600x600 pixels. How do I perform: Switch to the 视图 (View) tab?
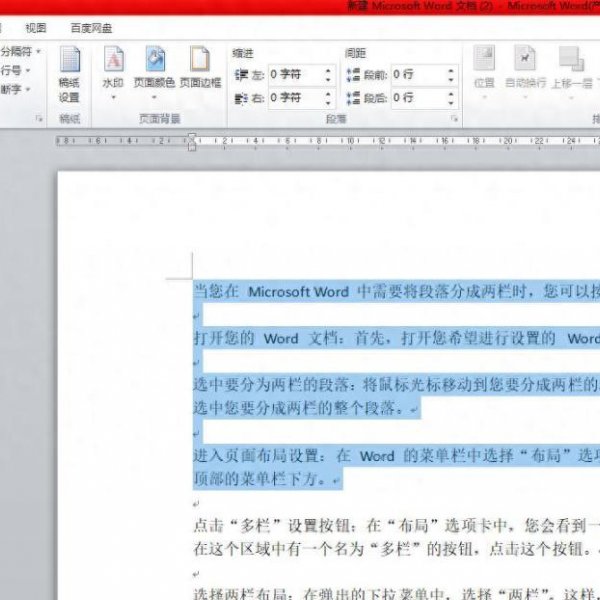click(36, 28)
